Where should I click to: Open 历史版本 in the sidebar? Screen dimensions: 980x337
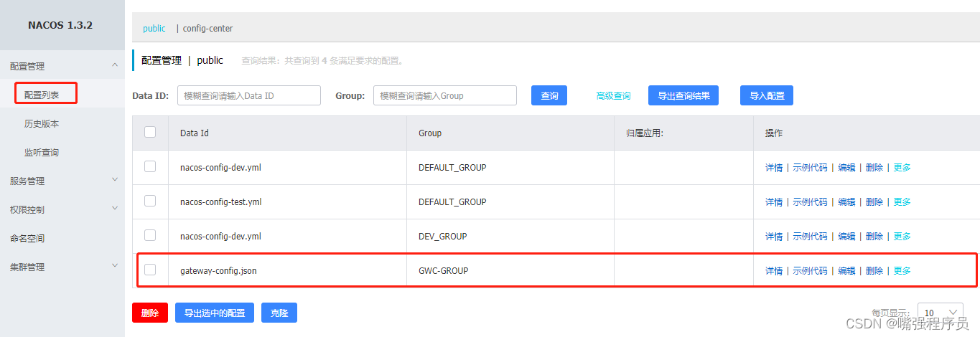[42, 123]
